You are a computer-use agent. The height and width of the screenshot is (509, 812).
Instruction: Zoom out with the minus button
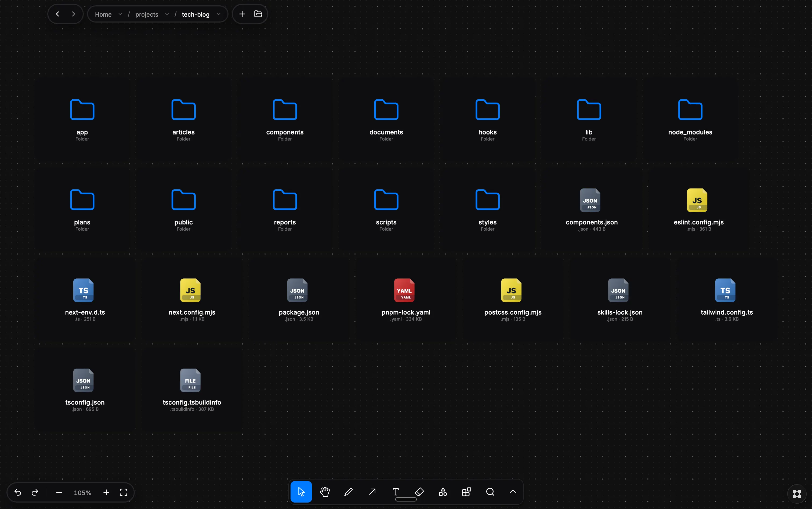point(59,493)
